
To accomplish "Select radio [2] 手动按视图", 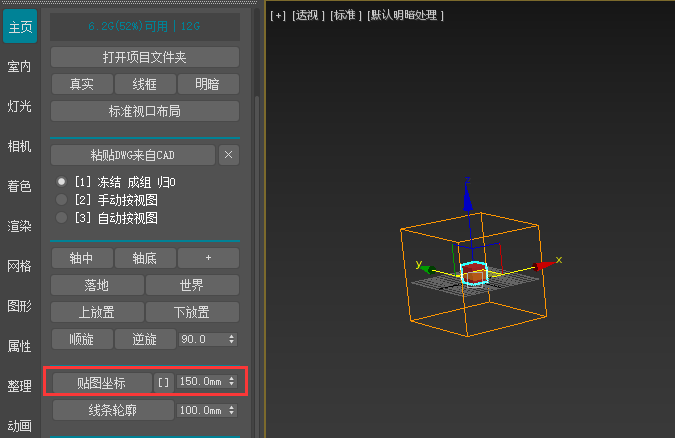I will click(62, 200).
